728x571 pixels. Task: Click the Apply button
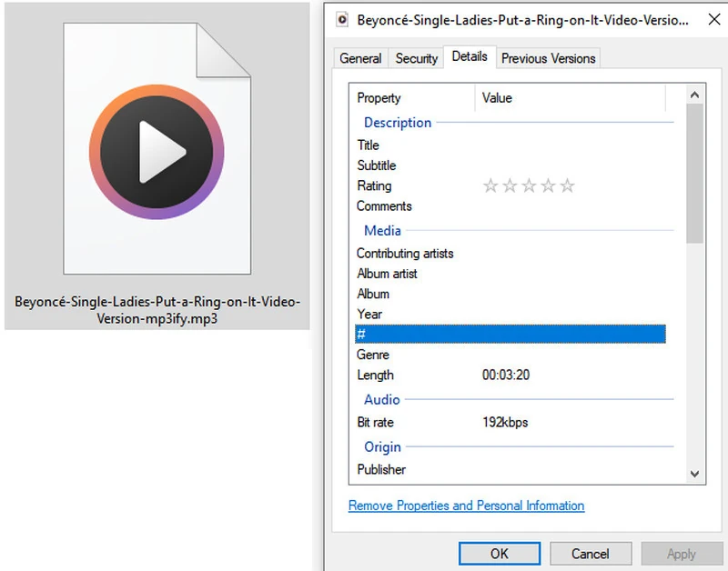click(x=682, y=554)
